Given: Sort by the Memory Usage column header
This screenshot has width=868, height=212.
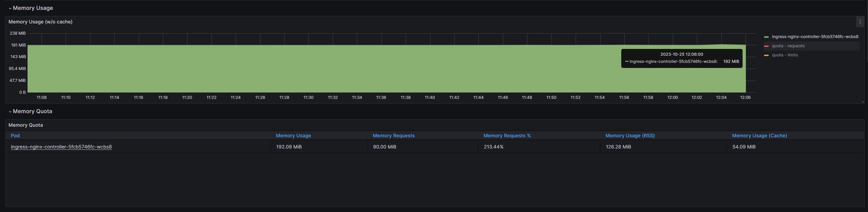Looking at the screenshot, I should [293, 136].
